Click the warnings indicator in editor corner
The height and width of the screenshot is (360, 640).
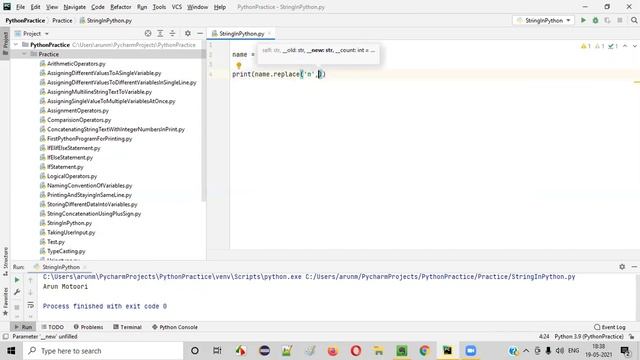(x=586, y=46)
